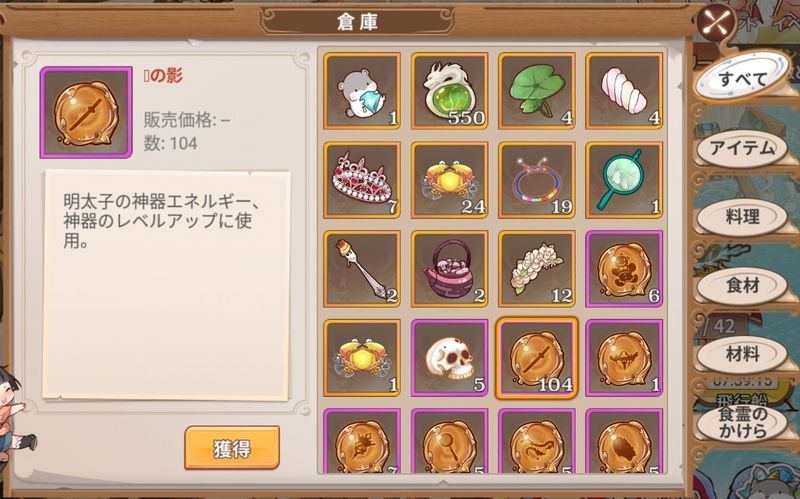Select the white flower garland item
The width and height of the screenshot is (800, 499).
click(537, 269)
